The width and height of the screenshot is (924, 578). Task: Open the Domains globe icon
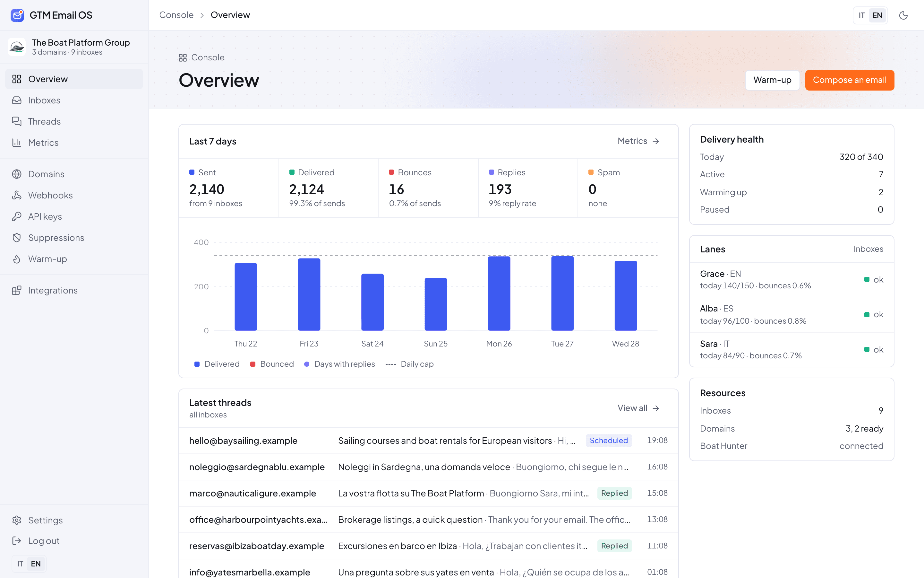pyautogui.click(x=16, y=174)
